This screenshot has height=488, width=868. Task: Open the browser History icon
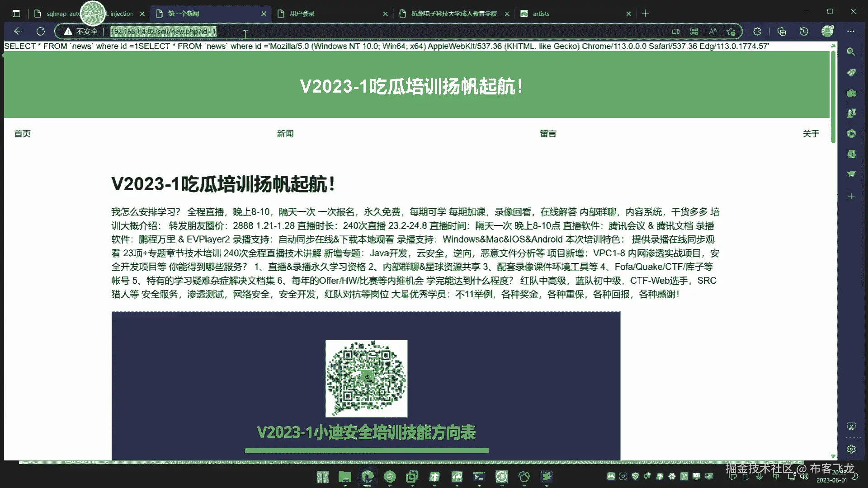coord(804,31)
